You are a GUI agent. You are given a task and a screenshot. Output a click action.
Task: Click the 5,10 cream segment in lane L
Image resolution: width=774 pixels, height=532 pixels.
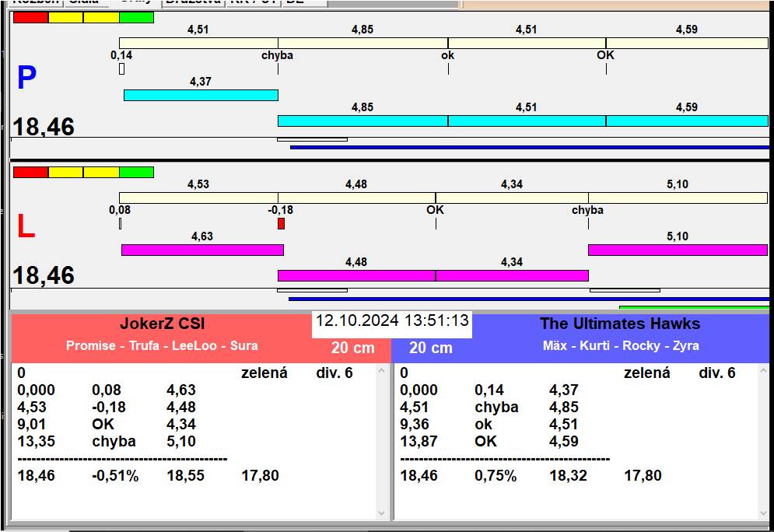pos(678,198)
